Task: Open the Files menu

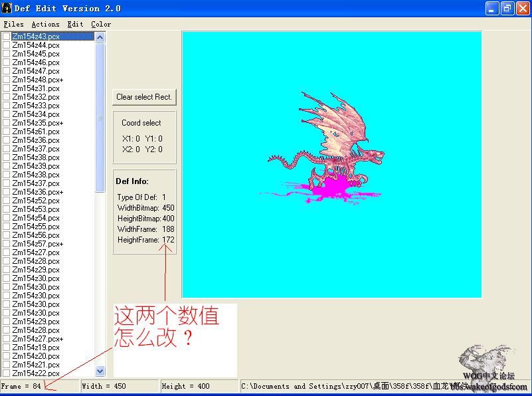Action: 13,24
